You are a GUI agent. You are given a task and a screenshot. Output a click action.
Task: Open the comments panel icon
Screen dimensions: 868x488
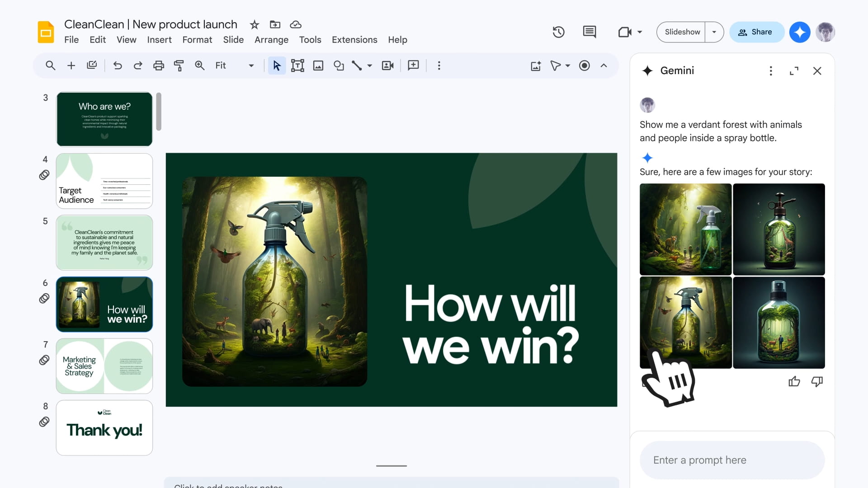[x=589, y=32]
